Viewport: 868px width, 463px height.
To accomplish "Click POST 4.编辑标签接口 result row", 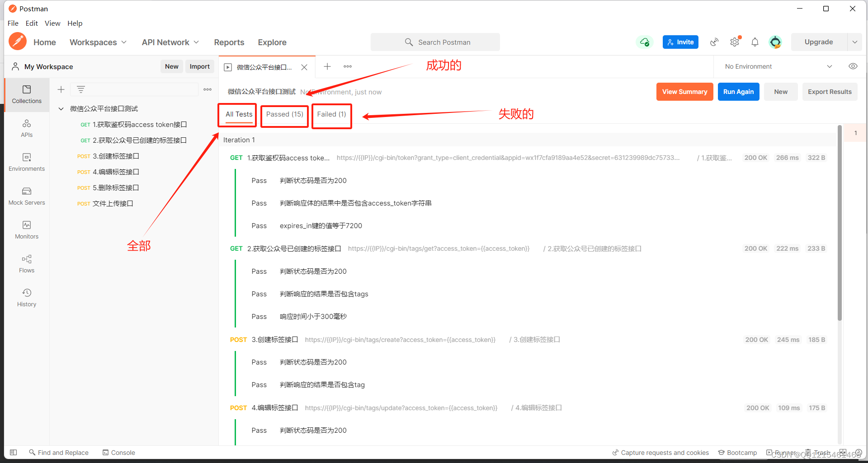I will click(x=528, y=408).
